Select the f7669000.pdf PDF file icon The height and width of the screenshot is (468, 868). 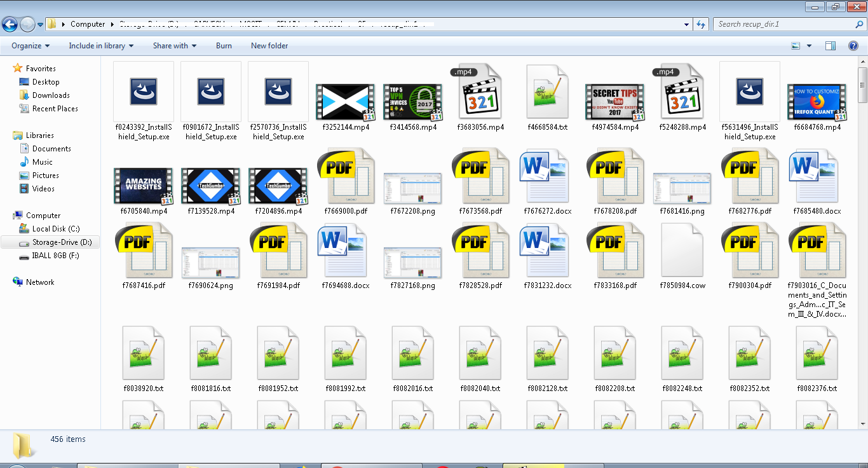pos(346,176)
